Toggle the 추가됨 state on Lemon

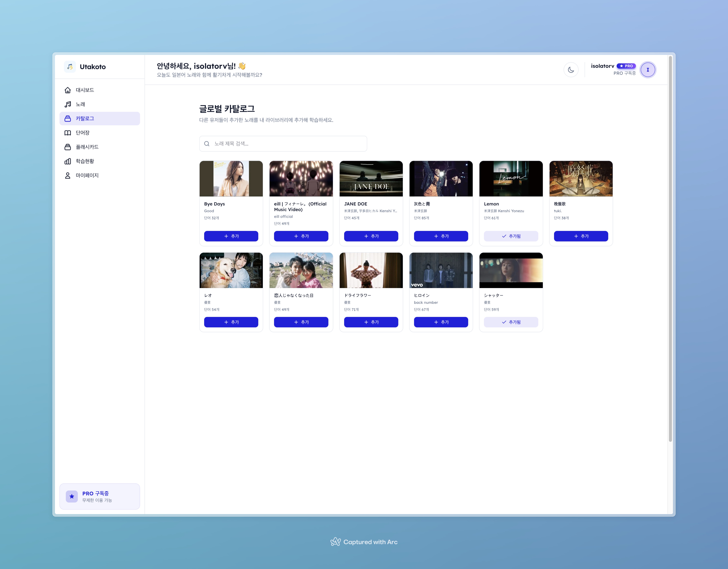pos(511,236)
